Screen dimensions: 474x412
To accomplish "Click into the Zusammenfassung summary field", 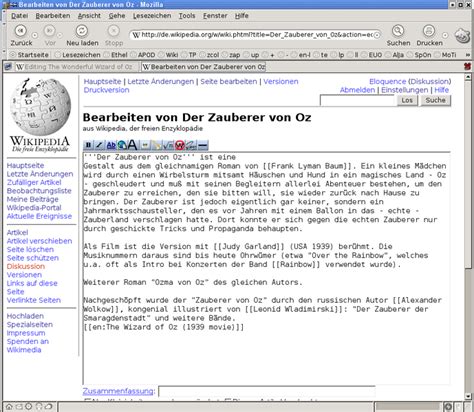I will 267,391.
